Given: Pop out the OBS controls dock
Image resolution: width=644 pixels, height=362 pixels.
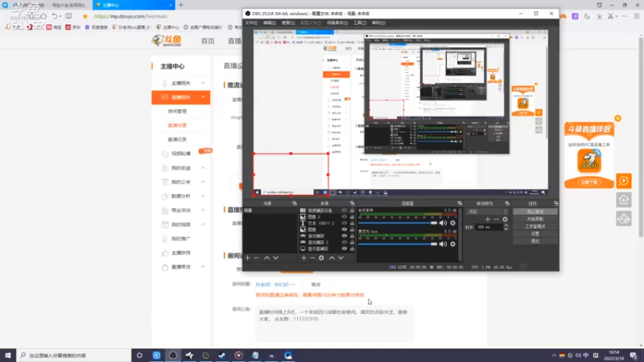Looking at the screenshot, I should (x=555, y=204).
